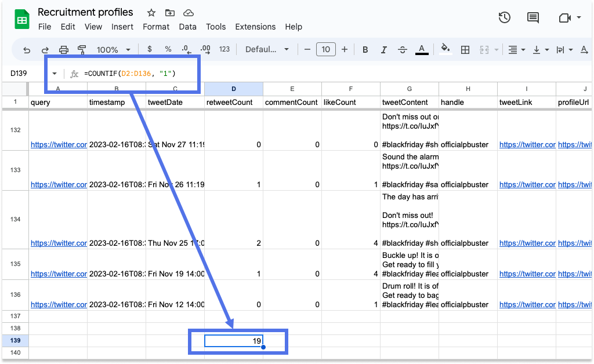Click the borders grid icon
This screenshot has height=364, width=594.
pos(465,50)
